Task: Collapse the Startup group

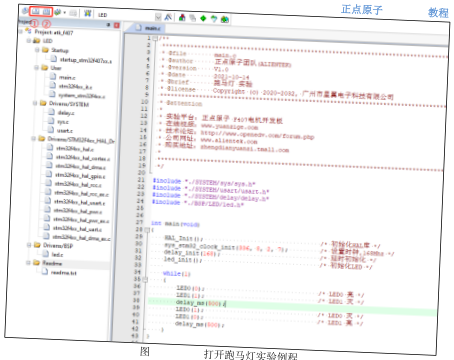Action: [37, 50]
